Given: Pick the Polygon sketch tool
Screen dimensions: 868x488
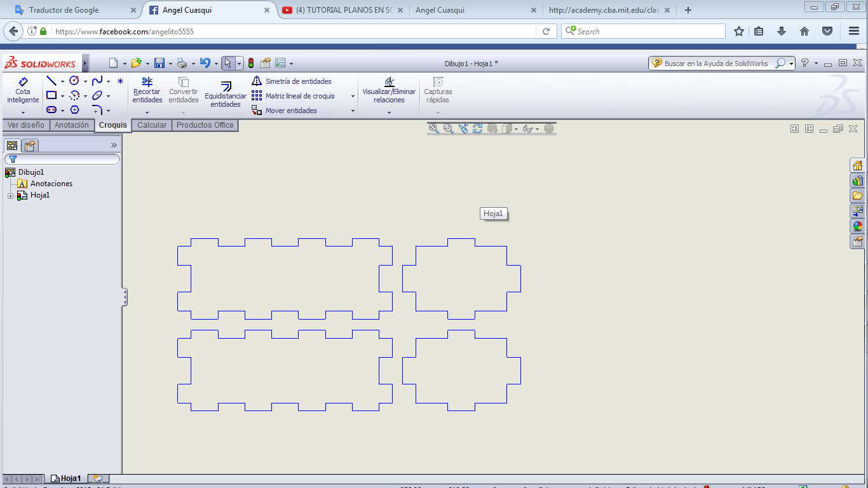Looking at the screenshot, I should [x=74, y=110].
